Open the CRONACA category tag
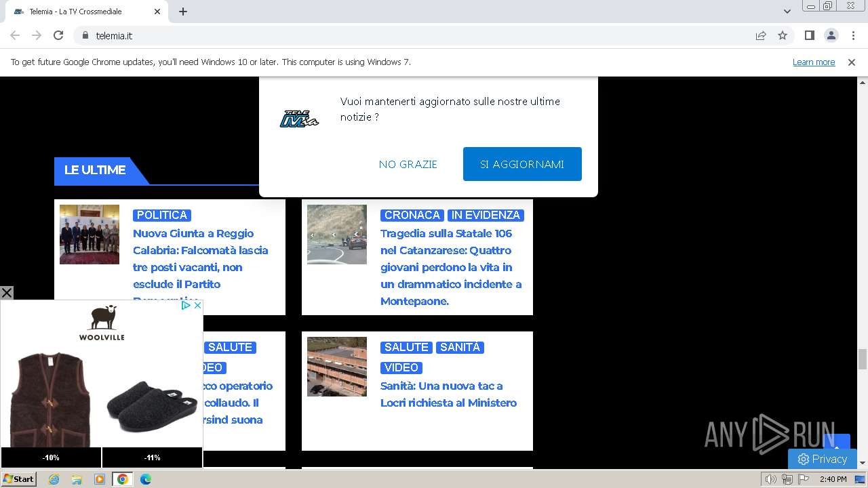Viewport: 868px width, 488px height. coord(412,215)
